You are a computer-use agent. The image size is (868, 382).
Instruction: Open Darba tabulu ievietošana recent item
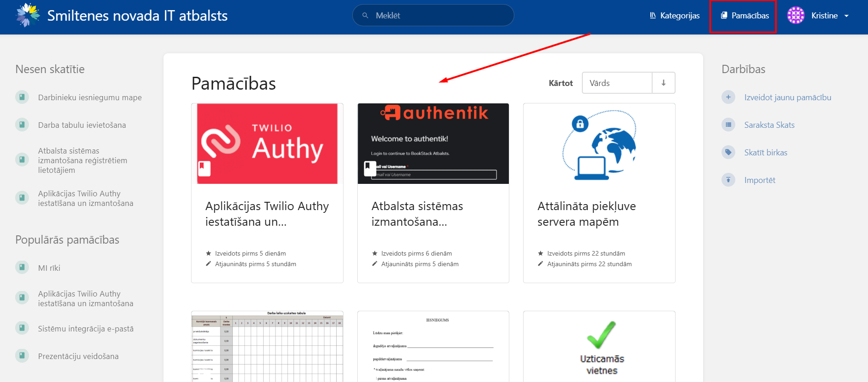(x=82, y=125)
